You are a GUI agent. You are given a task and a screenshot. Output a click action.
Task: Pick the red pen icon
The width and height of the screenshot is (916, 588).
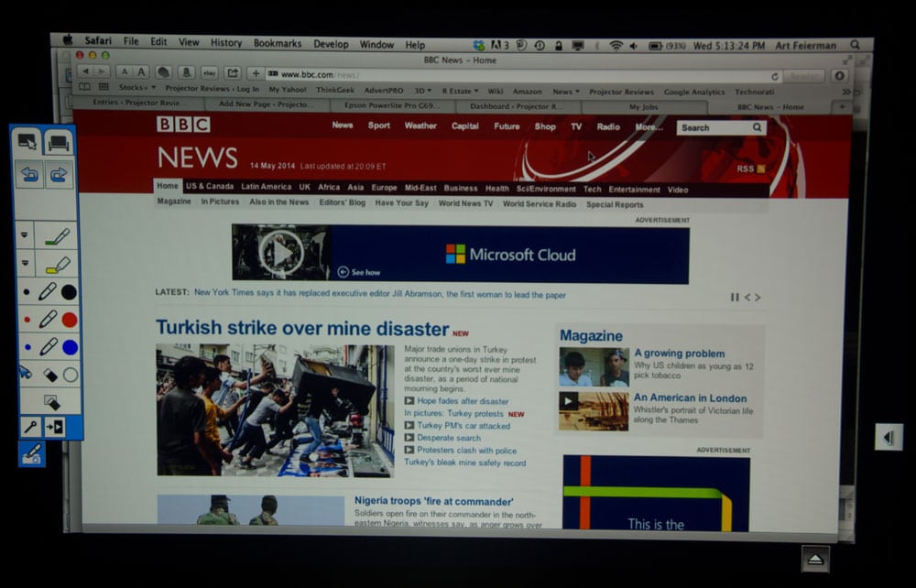point(48,320)
